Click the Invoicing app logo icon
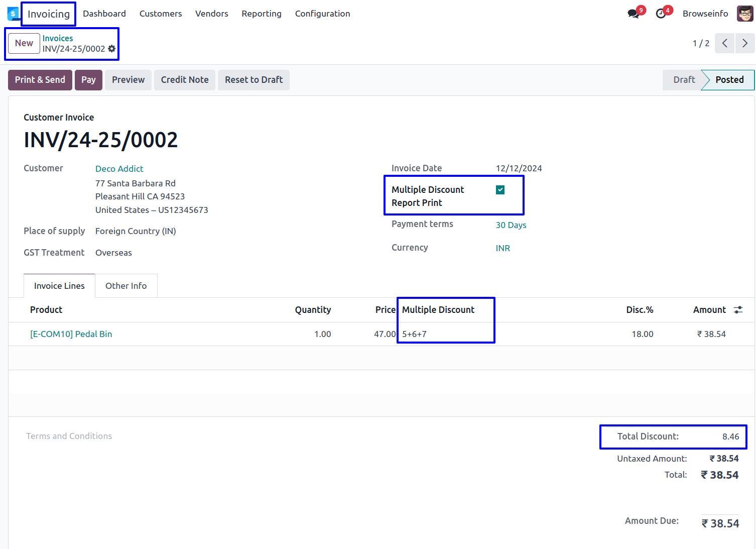 [x=13, y=14]
